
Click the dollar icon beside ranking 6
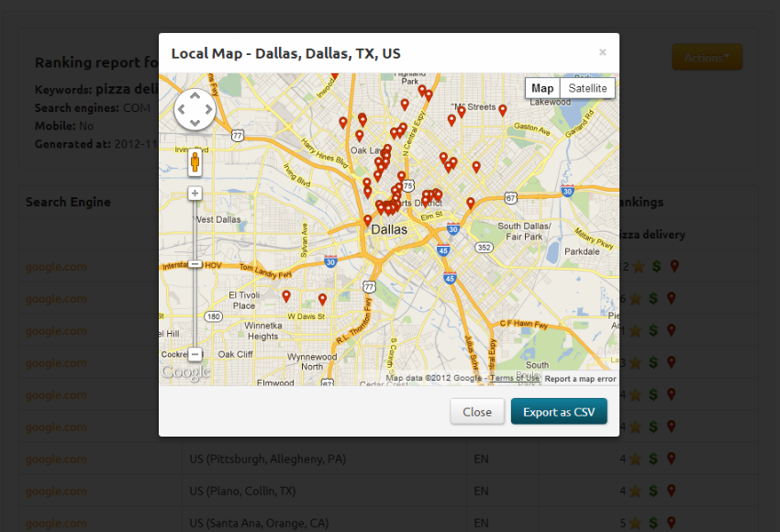653,298
